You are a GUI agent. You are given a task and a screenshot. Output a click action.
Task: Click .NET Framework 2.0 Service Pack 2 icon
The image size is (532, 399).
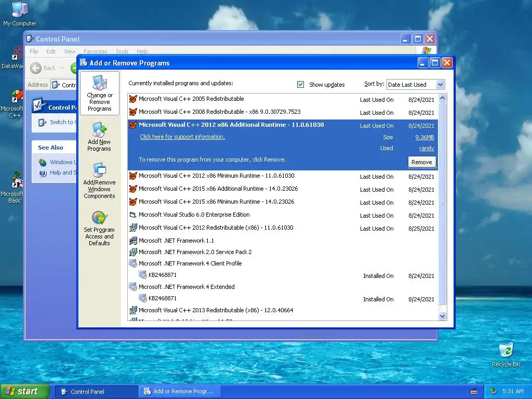(133, 252)
